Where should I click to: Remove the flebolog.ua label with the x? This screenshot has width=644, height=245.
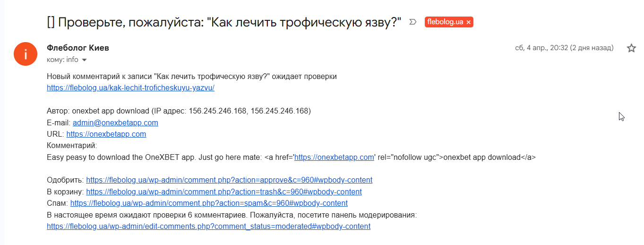click(468, 22)
